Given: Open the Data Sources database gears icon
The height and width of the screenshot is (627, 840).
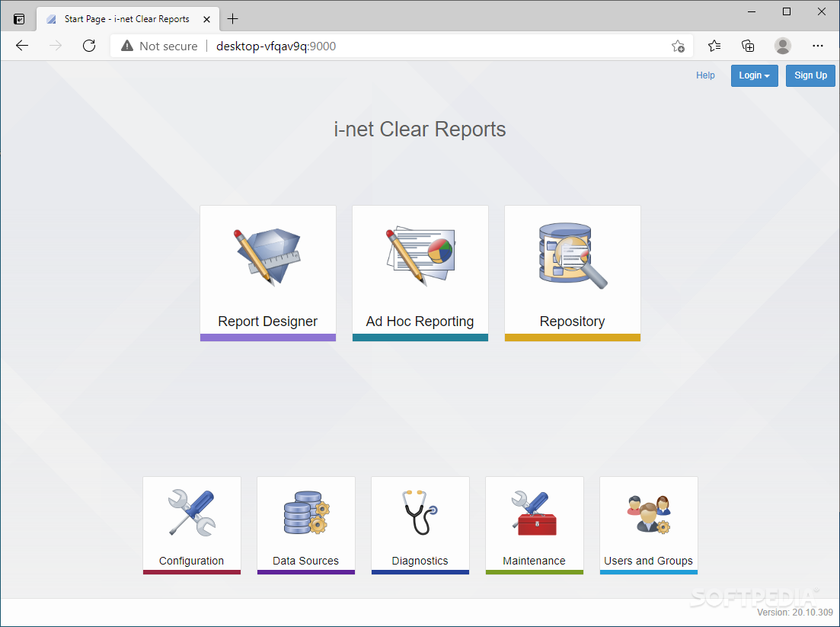Looking at the screenshot, I should 306,512.
